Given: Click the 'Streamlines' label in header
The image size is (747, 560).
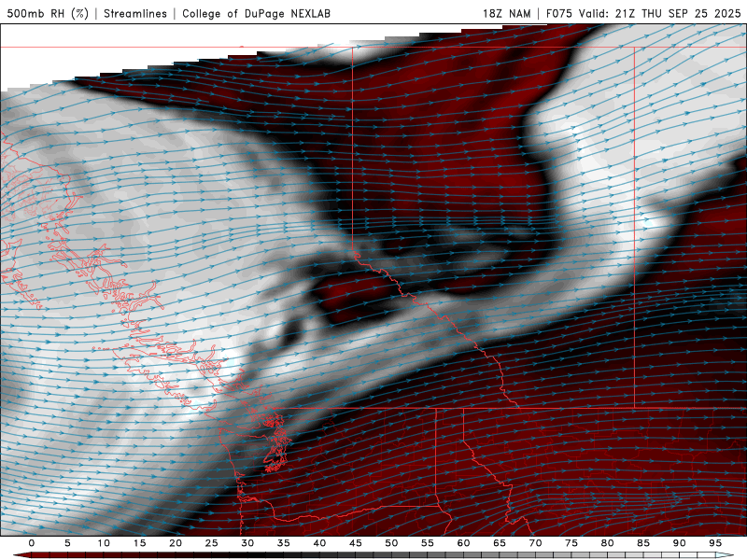Looking at the screenshot, I should click(x=135, y=13).
